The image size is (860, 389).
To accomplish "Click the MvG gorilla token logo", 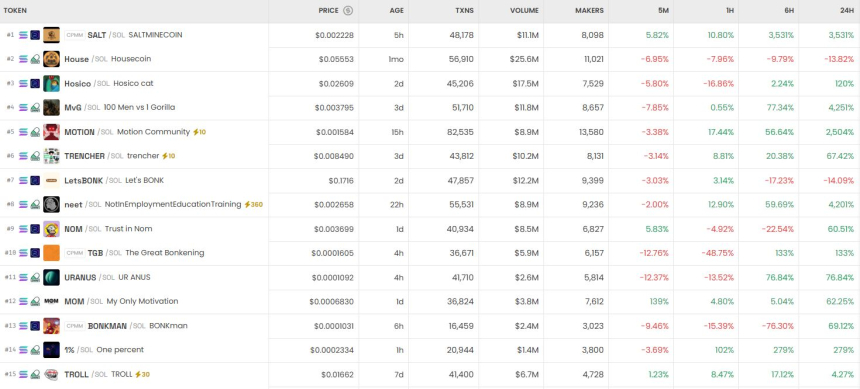I will [52, 108].
